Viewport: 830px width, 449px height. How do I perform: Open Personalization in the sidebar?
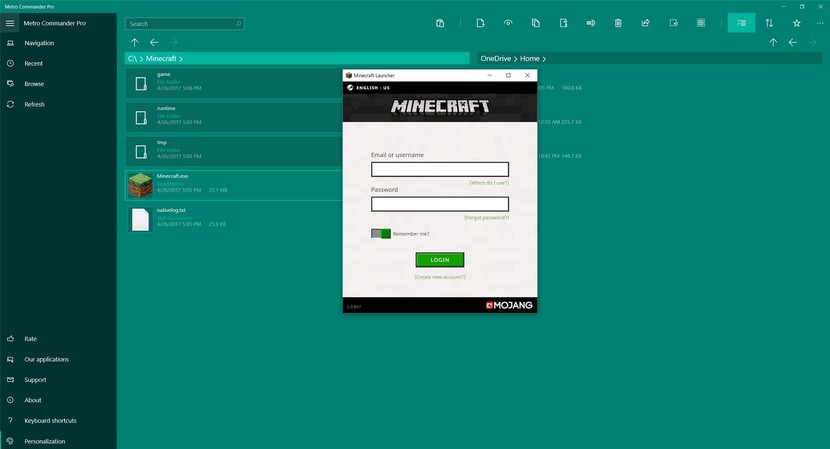click(58, 441)
